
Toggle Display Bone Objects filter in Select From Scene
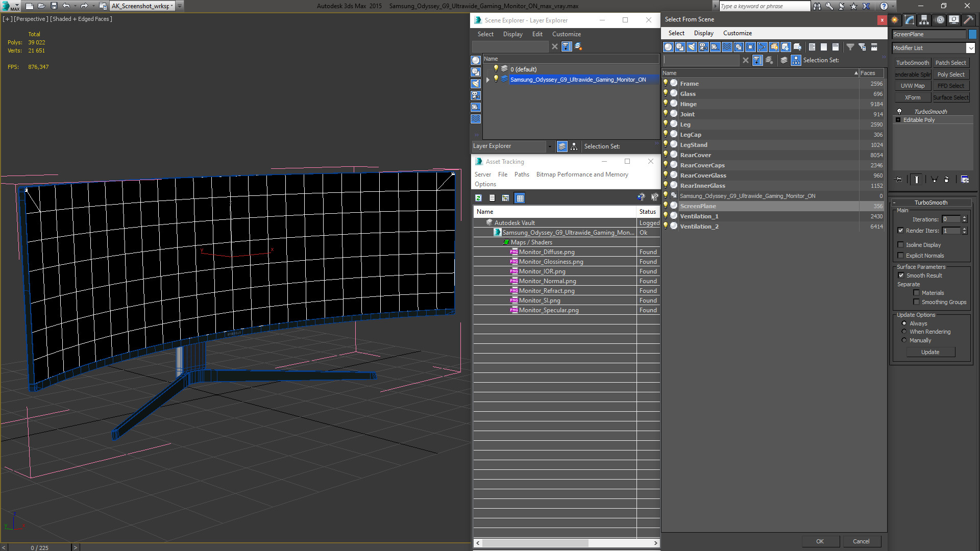point(762,47)
